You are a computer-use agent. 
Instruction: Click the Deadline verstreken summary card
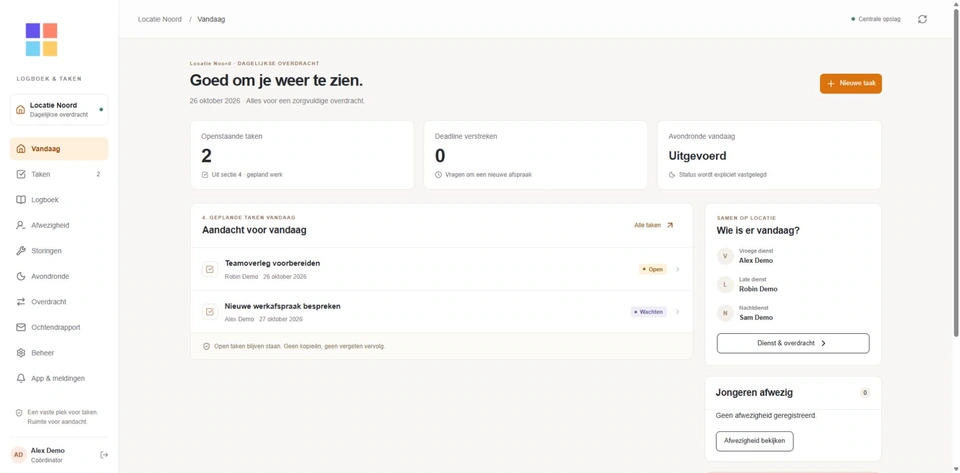coord(535,155)
